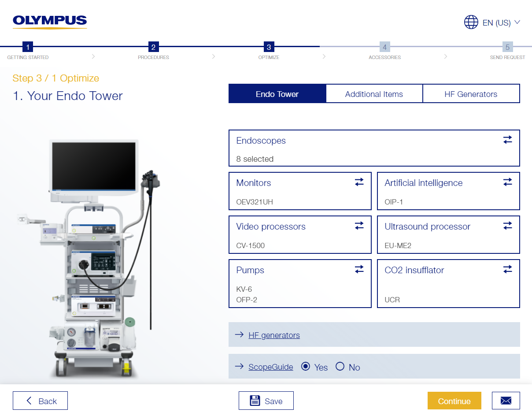532x416 pixels.
Task: Click the CO2 insufflator exchange icon
Action: click(x=507, y=269)
